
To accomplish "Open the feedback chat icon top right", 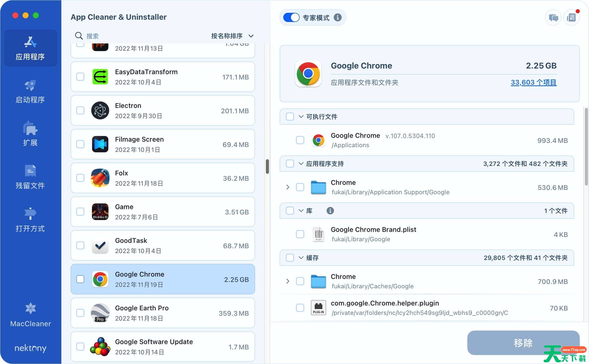I will pos(553,17).
